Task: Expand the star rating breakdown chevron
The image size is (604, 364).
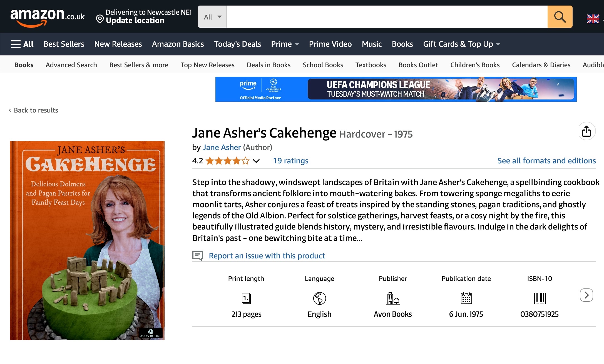Action: (256, 161)
